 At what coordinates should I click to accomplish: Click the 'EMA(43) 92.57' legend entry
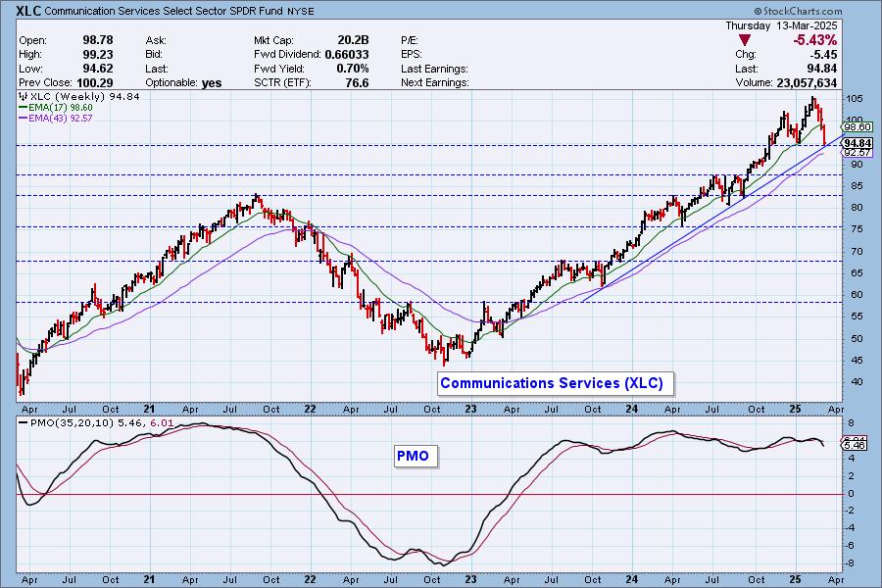pyautogui.click(x=61, y=119)
